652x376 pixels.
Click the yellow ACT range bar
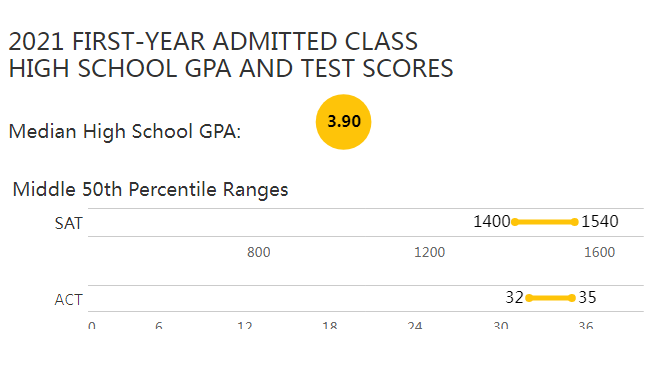point(550,298)
